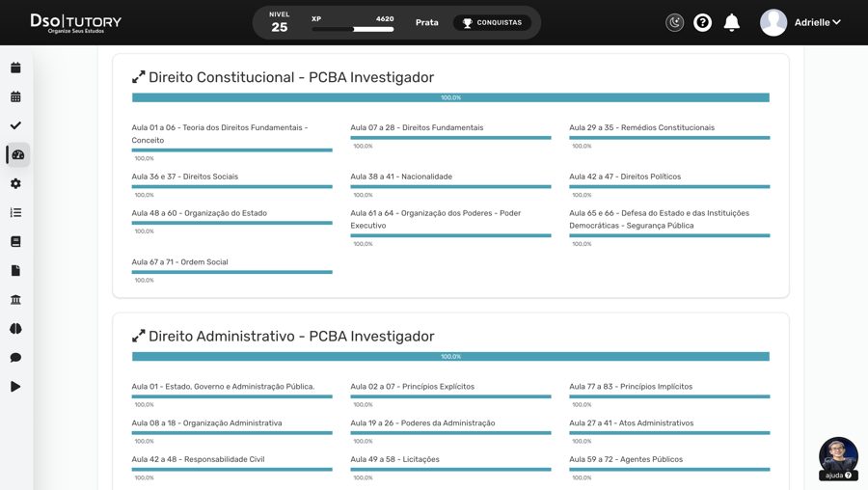Select 'Aula 02 a 07 - Princípios Explícitos'

click(413, 387)
